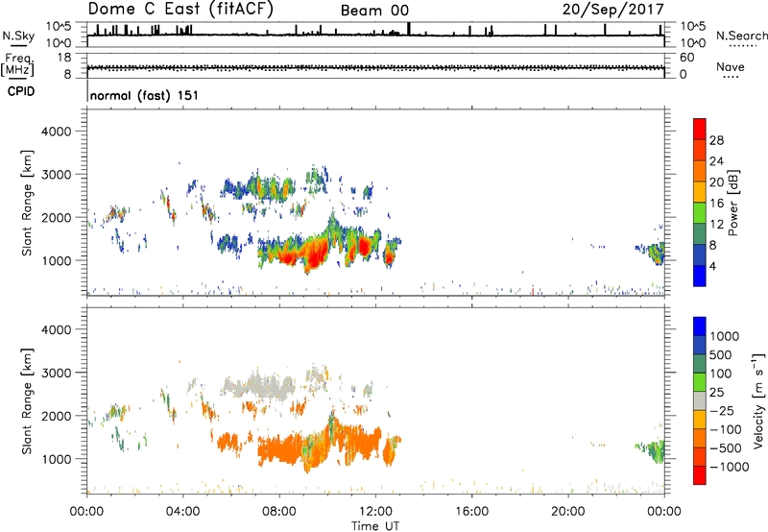The height and width of the screenshot is (532, 768).
Task: Click the 'Dome C East (fitACF)' title
Action: tap(180, 9)
